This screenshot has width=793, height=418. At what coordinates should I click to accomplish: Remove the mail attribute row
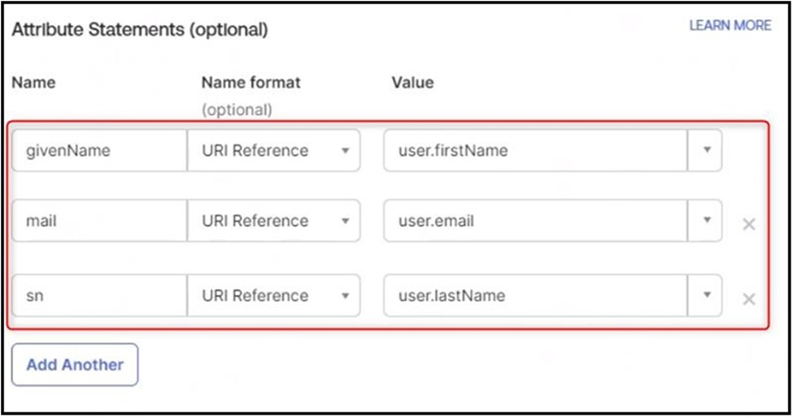748,224
